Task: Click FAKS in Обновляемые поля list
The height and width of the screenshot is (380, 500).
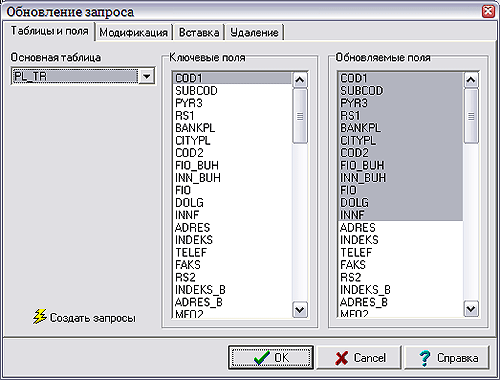Action: pos(401,265)
